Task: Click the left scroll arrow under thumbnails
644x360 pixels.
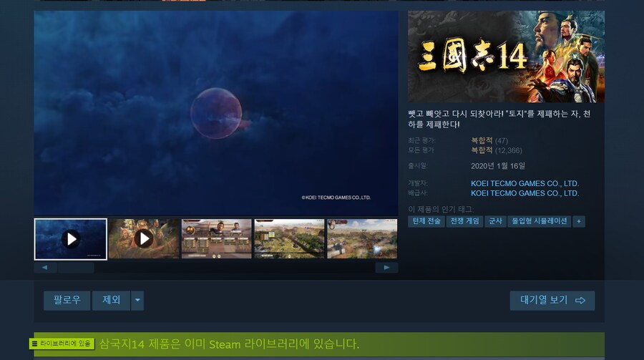Action: tap(45, 268)
